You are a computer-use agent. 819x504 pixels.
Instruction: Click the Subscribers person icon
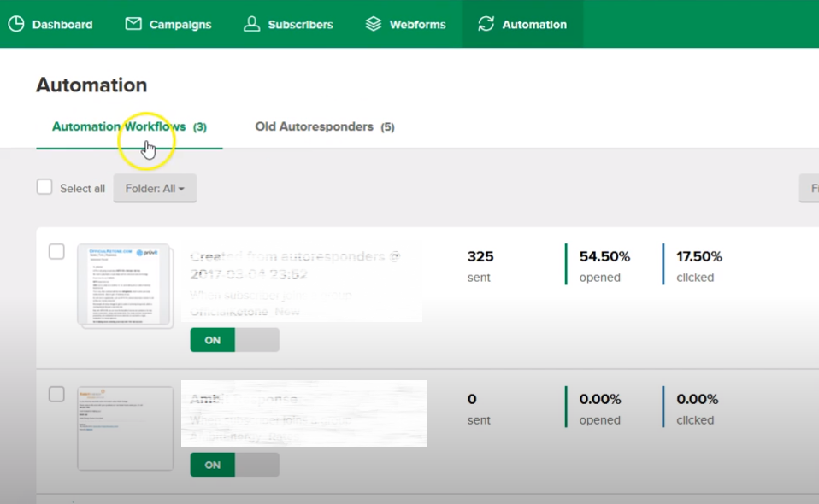point(251,24)
